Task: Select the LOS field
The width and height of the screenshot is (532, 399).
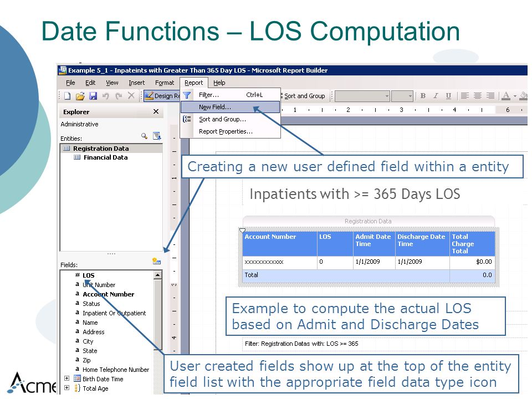Action: click(x=88, y=275)
